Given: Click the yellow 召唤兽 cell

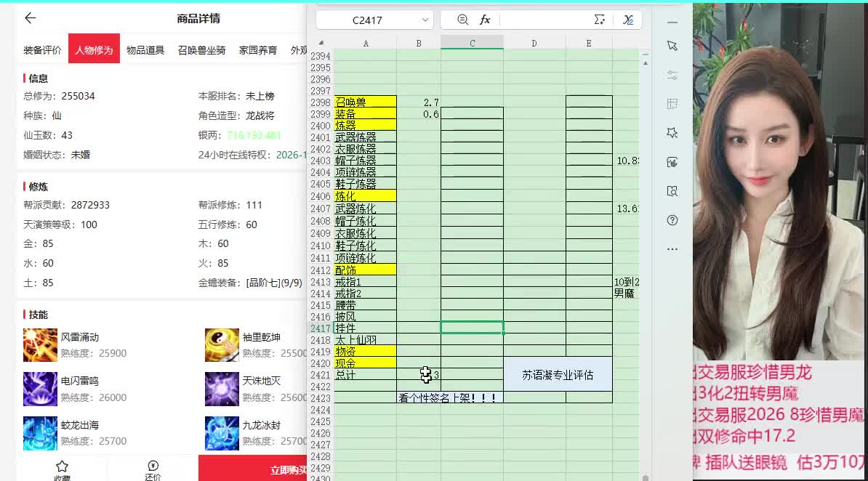Looking at the screenshot, I should coord(366,102).
